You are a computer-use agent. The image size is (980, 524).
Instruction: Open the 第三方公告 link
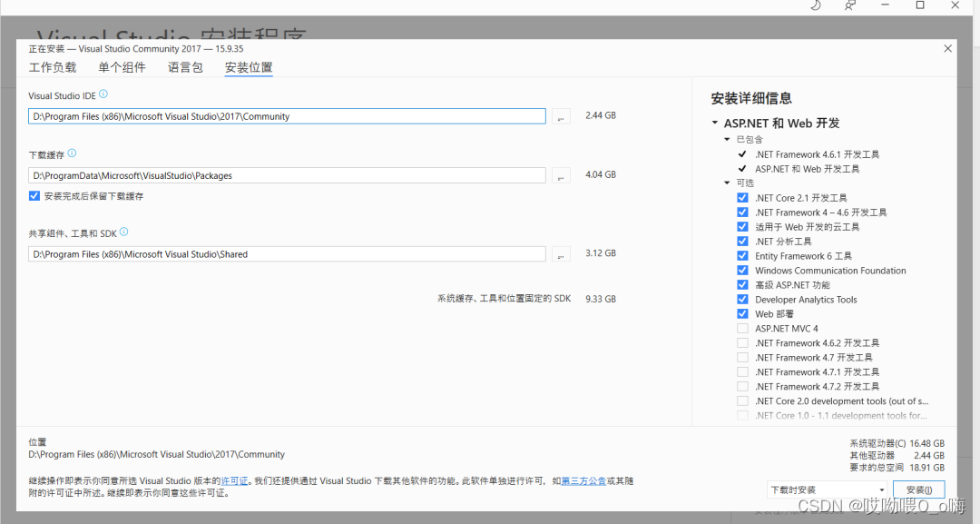point(583,480)
